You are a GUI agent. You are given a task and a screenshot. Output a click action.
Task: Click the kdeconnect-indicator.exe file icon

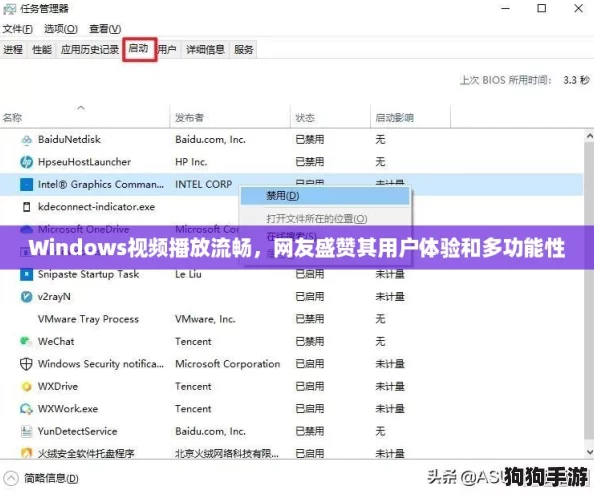[x=27, y=207]
